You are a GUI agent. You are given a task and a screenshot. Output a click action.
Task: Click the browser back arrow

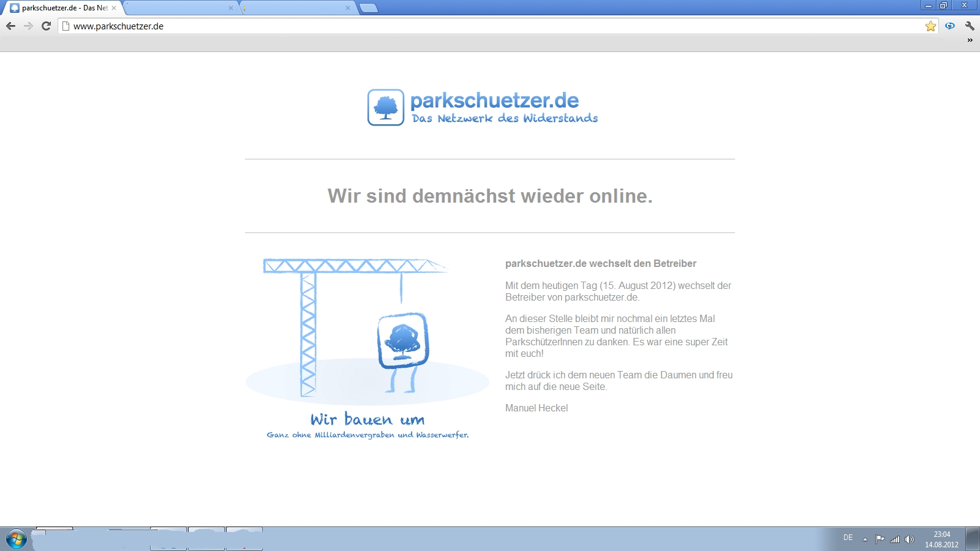[x=10, y=26]
